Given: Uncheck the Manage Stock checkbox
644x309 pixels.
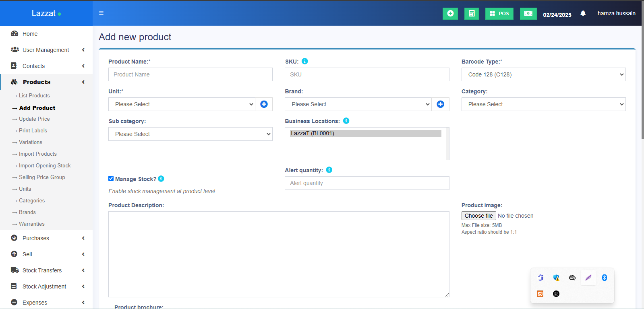Looking at the screenshot, I should pyautogui.click(x=111, y=179).
